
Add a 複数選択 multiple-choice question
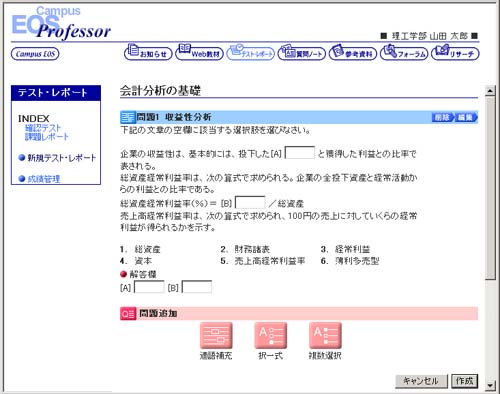click(x=325, y=341)
